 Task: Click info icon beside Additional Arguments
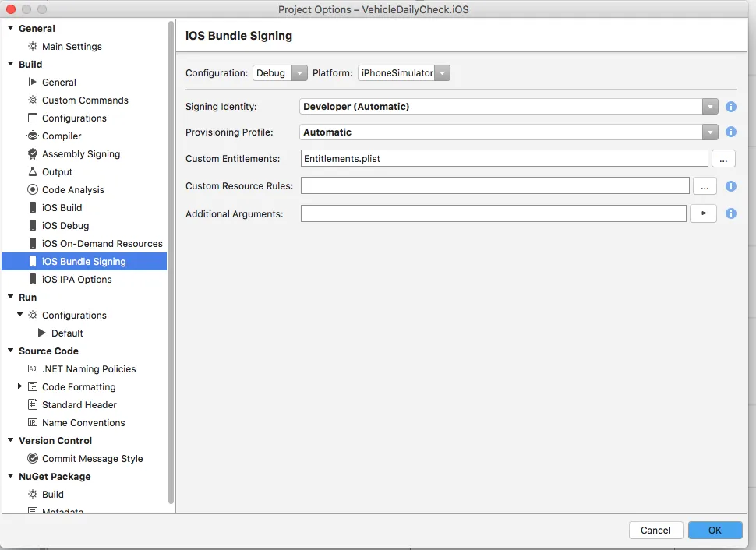tap(731, 213)
